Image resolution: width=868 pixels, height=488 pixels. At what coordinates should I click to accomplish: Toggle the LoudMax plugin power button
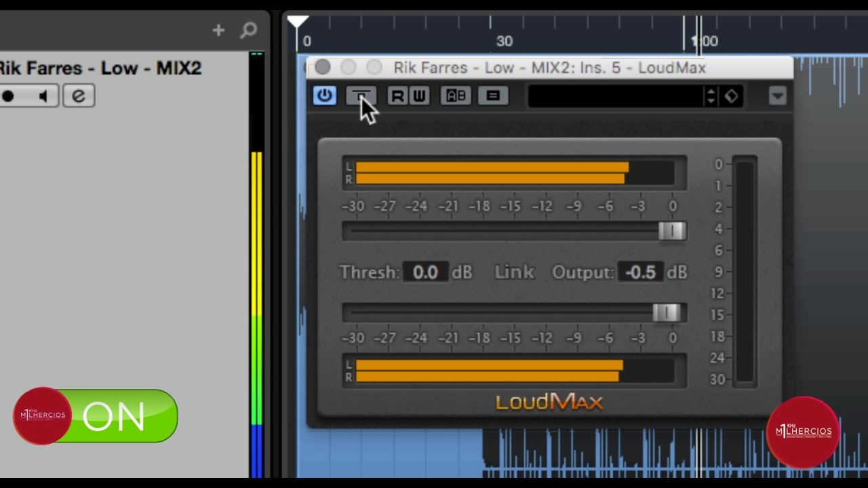tap(324, 96)
